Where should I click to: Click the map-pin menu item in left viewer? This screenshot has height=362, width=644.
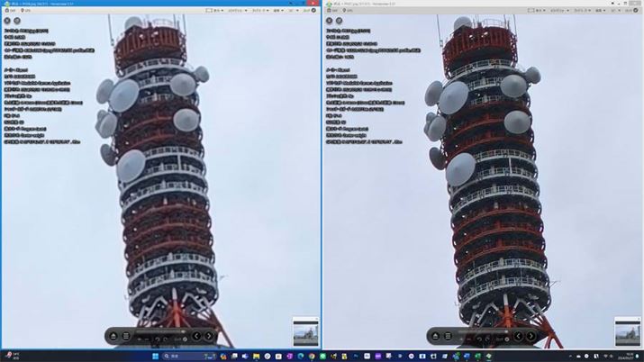(25, 10)
